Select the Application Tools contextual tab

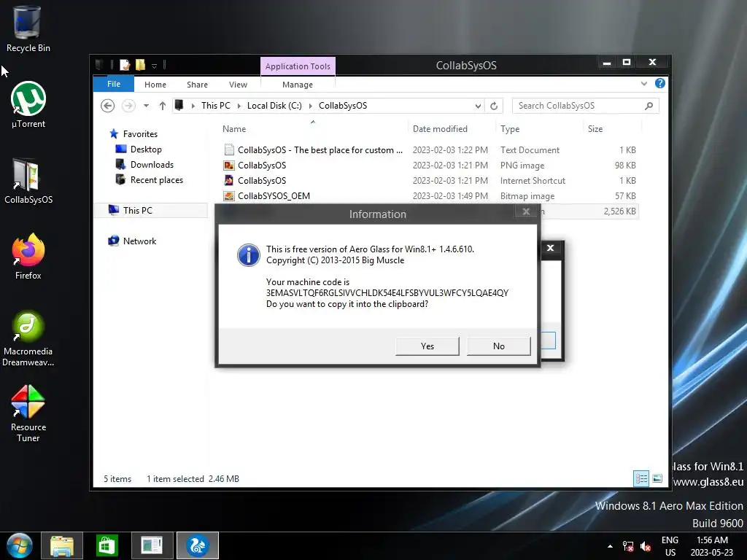[x=298, y=66]
